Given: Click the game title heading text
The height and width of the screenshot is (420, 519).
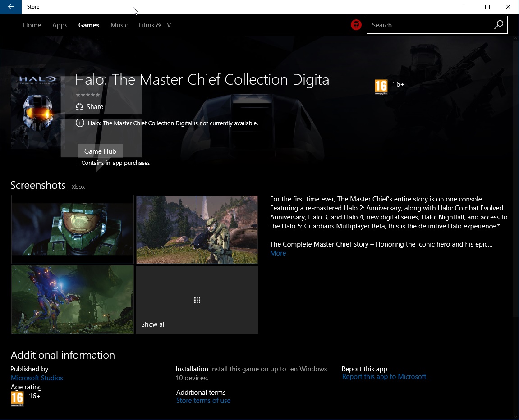Looking at the screenshot, I should 203,80.
